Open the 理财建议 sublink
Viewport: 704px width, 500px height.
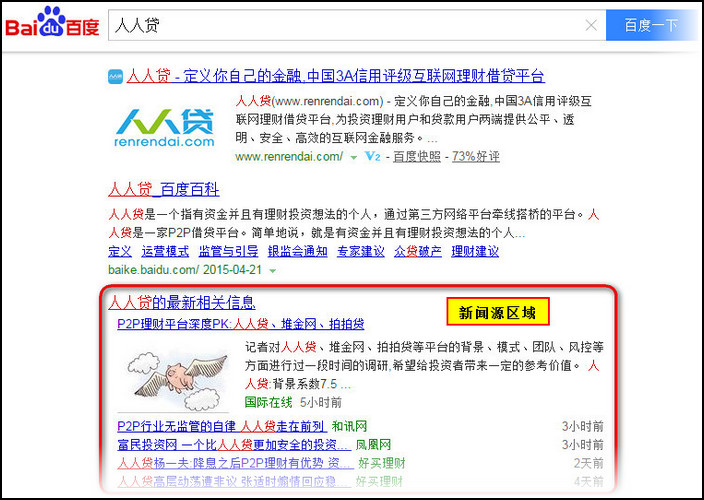point(475,251)
